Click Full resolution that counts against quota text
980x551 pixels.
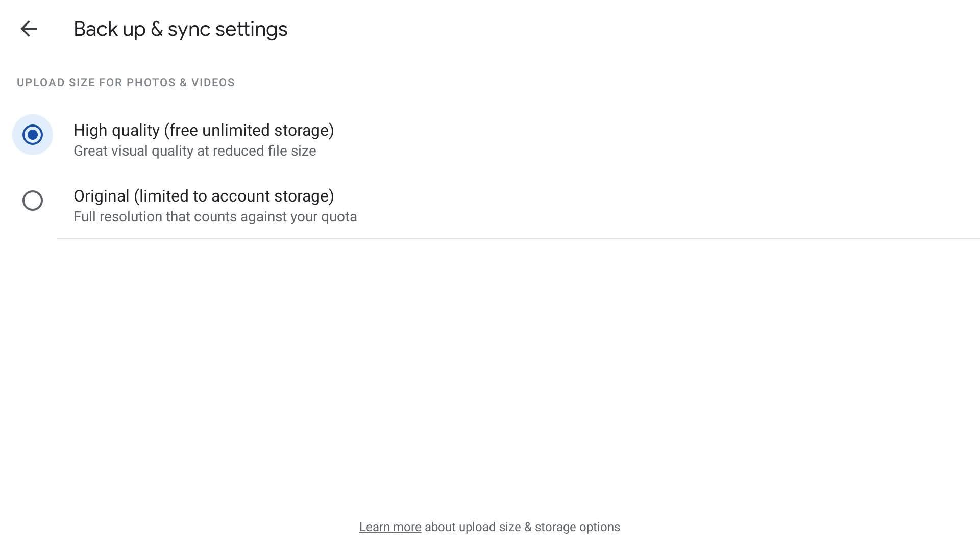coord(215,216)
